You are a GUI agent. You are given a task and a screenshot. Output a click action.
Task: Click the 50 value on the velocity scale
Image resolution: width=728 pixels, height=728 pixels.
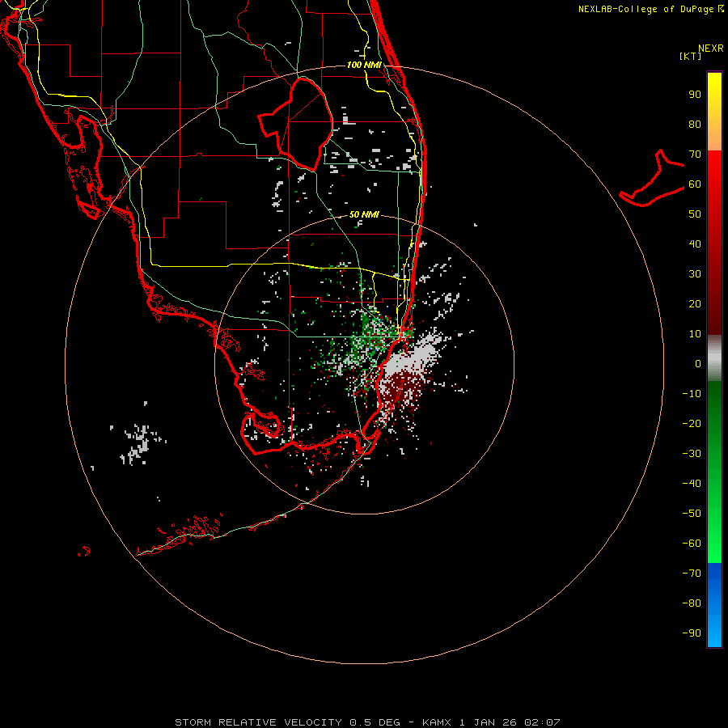pos(695,214)
